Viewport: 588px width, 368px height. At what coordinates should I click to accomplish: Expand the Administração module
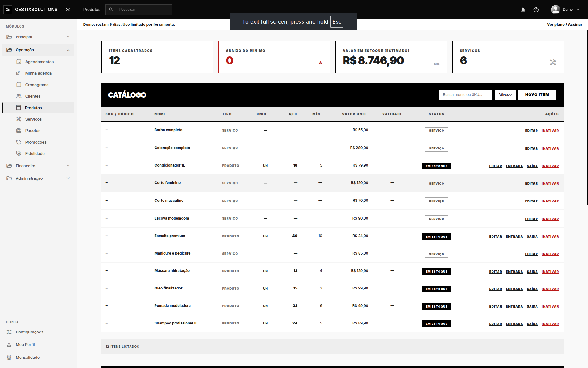tap(38, 178)
